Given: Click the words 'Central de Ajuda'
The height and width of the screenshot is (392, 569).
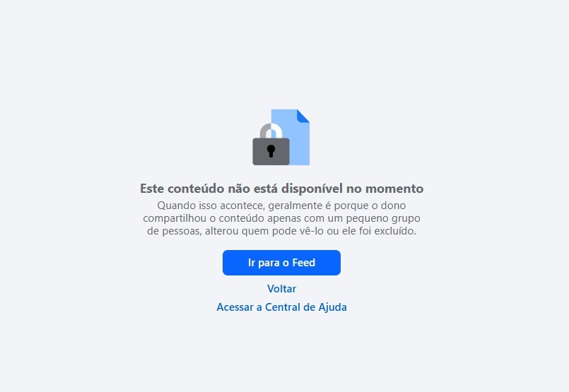Looking at the screenshot, I should [x=306, y=307].
